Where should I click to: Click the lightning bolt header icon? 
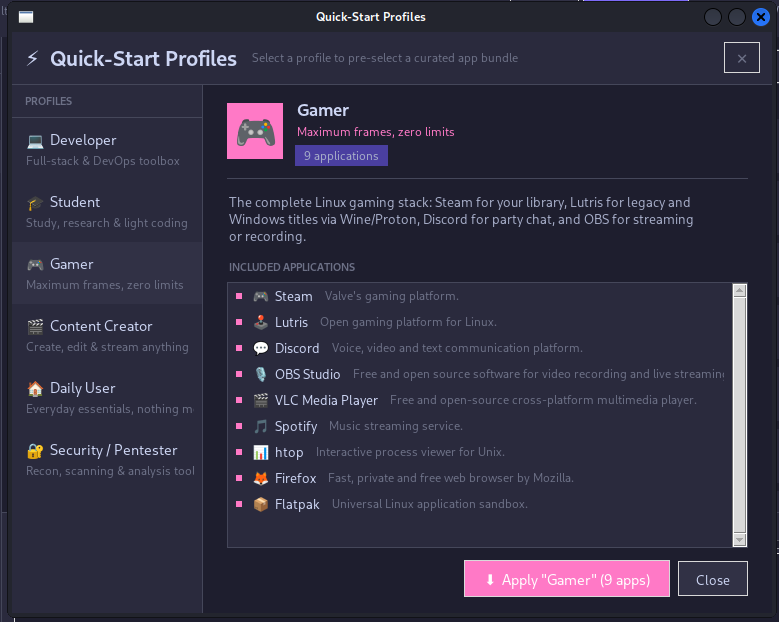click(x=32, y=58)
